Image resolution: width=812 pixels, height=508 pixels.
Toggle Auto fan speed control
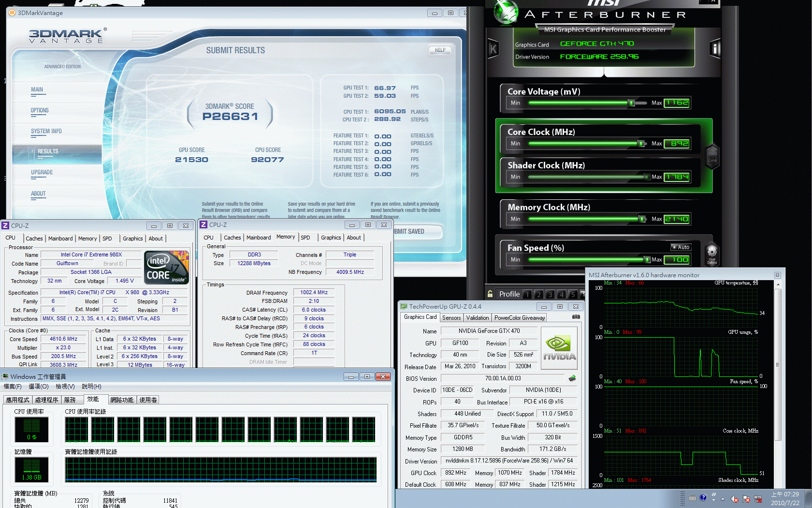point(681,247)
